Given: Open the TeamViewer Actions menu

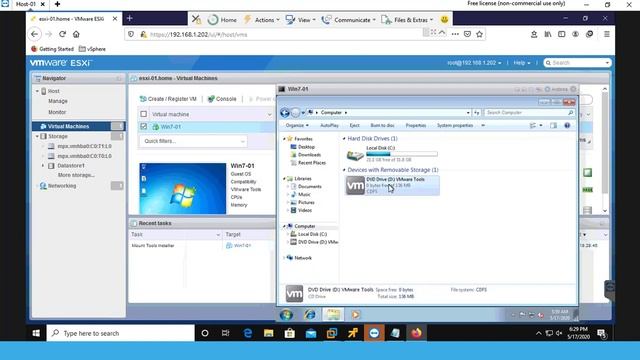Looking at the screenshot, I should point(262,20).
